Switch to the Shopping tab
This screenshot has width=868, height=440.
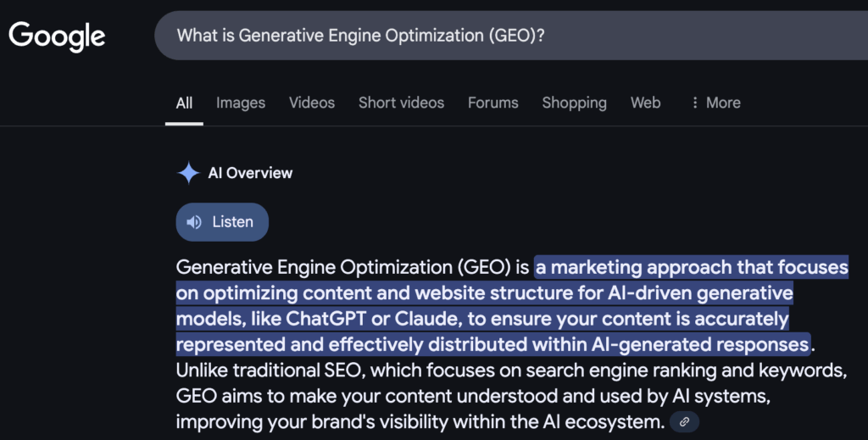click(x=574, y=103)
